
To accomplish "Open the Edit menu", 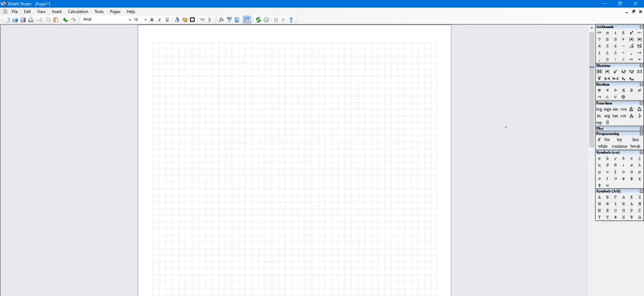I will (27, 11).
